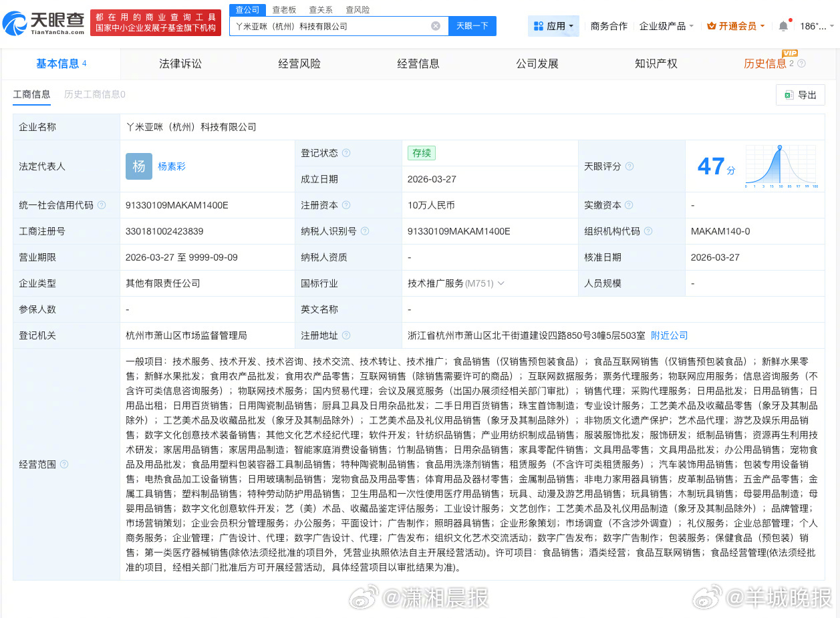Image resolution: width=840 pixels, height=618 pixels.
Task: Click the help icon next to 经营范围
Action: (64, 464)
